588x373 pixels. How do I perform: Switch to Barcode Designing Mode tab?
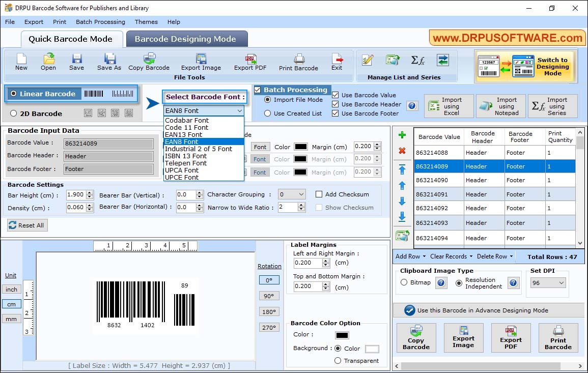[186, 38]
